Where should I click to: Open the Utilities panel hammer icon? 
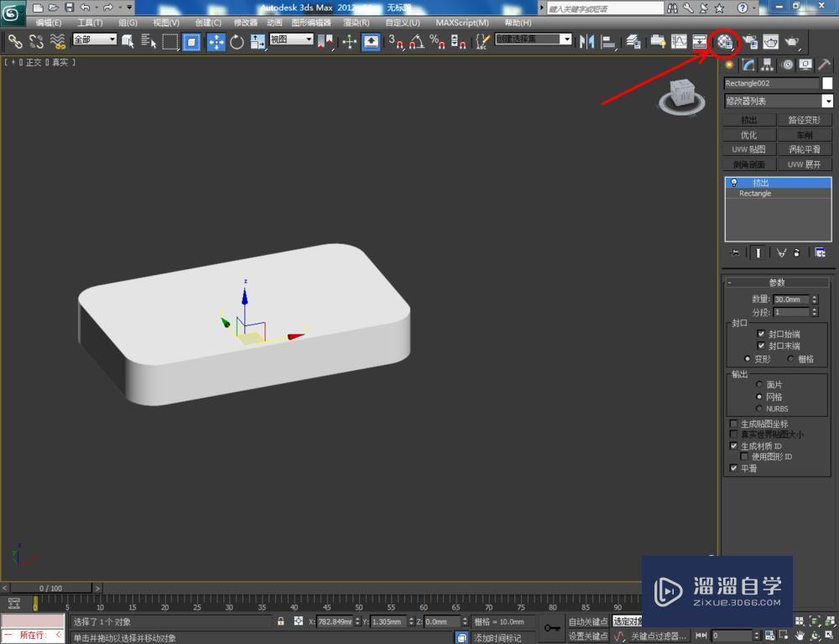pyautogui.click(x=824, y=65)
